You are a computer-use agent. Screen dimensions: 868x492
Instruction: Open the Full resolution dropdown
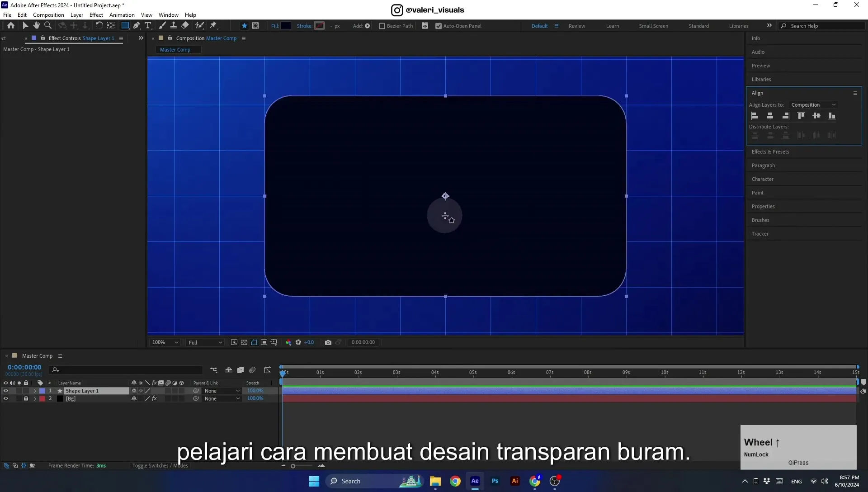click(205, 342)
